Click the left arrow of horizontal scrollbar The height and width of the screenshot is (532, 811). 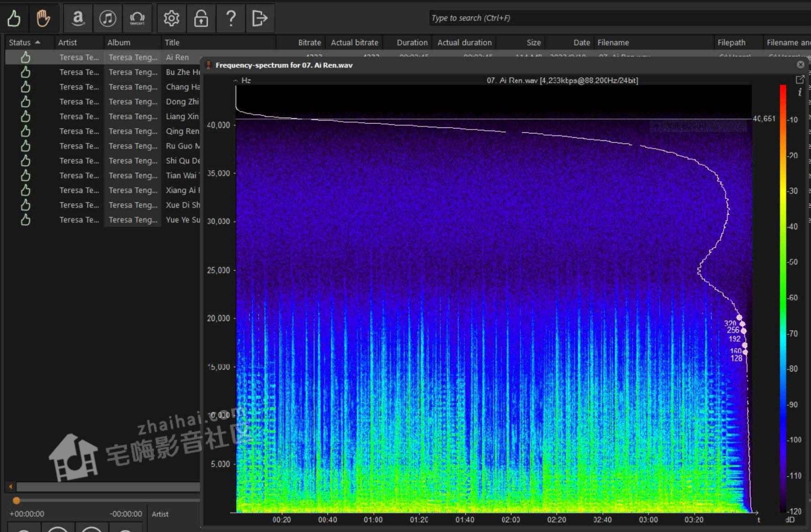10,487
